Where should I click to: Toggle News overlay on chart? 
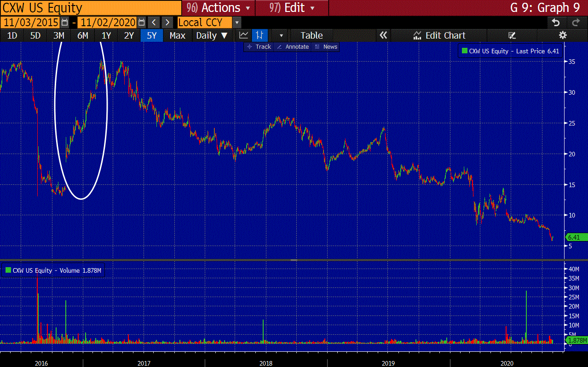326,47
